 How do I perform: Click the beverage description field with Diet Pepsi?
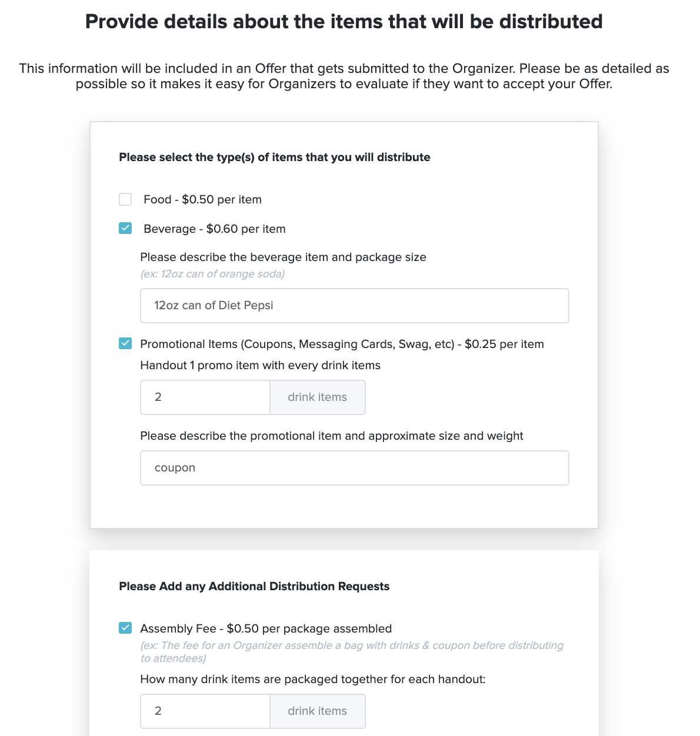355,306
